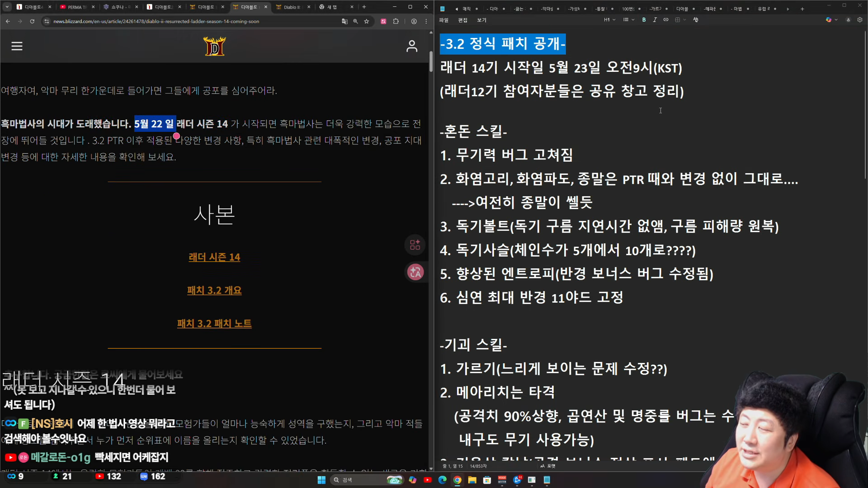Click the highlighted -3.2 정식 패치 공개- heading

coord(503,44)
